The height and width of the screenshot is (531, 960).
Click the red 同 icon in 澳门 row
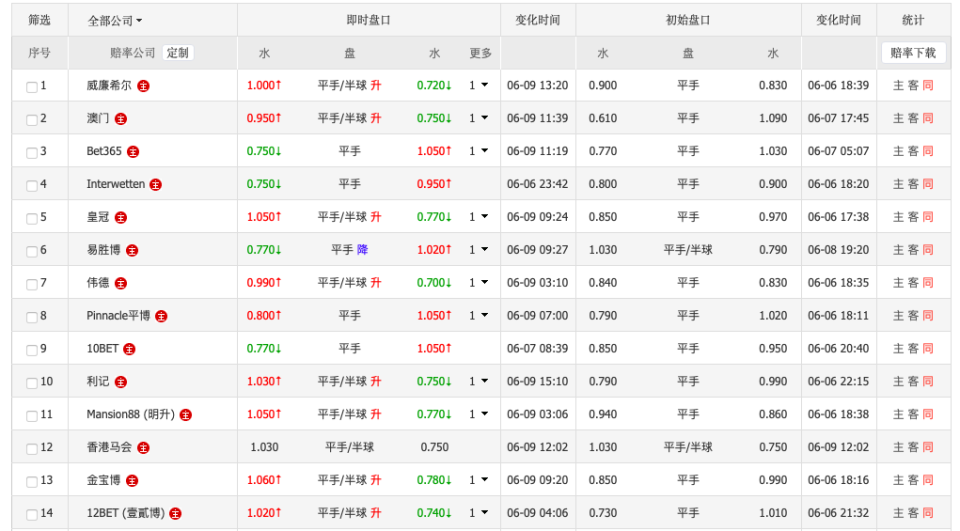pyautogui.click(x=928, y=118)
